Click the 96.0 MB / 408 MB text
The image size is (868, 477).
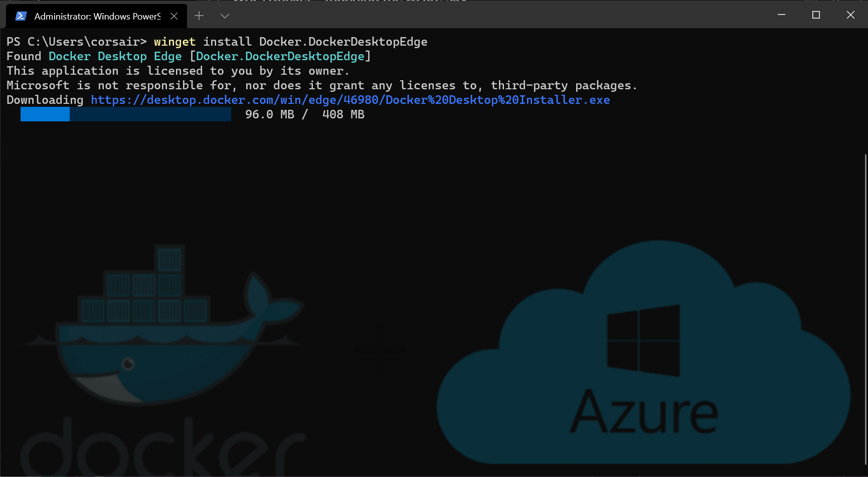305,114
